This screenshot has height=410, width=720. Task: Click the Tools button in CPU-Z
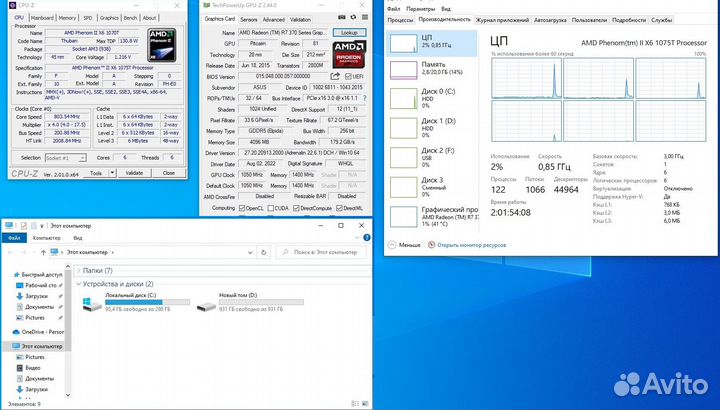coord(96,173)
